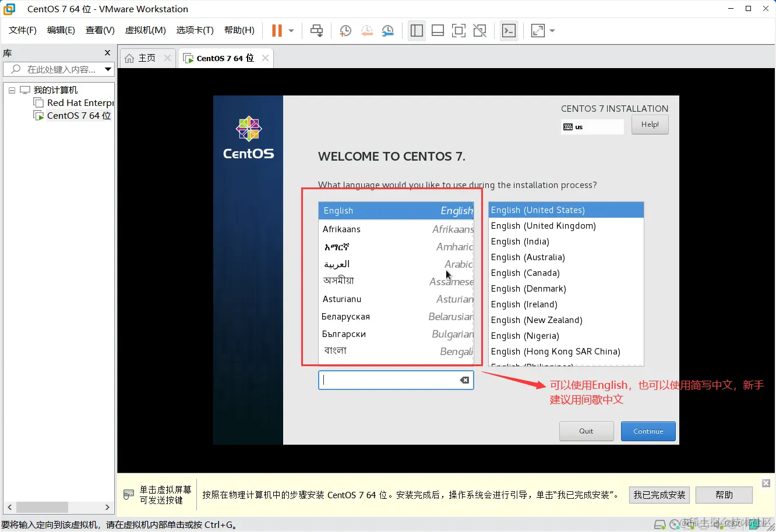Click the 帮助 button in install bar
This screenshot has height=532, width=776.
[x=724, y=495]
